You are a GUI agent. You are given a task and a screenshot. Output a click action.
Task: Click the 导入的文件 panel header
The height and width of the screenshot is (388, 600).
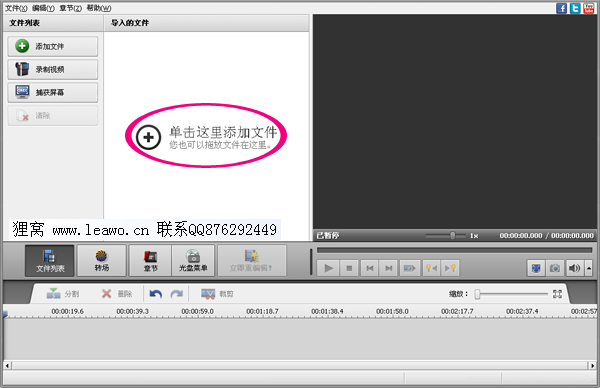click(x=207, y=23)
